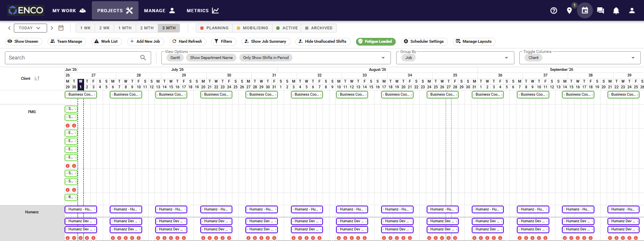Screen dimensions: 644x241
Task: Expand Group By dropdown arrow
Action: click(x=506, y=58)
